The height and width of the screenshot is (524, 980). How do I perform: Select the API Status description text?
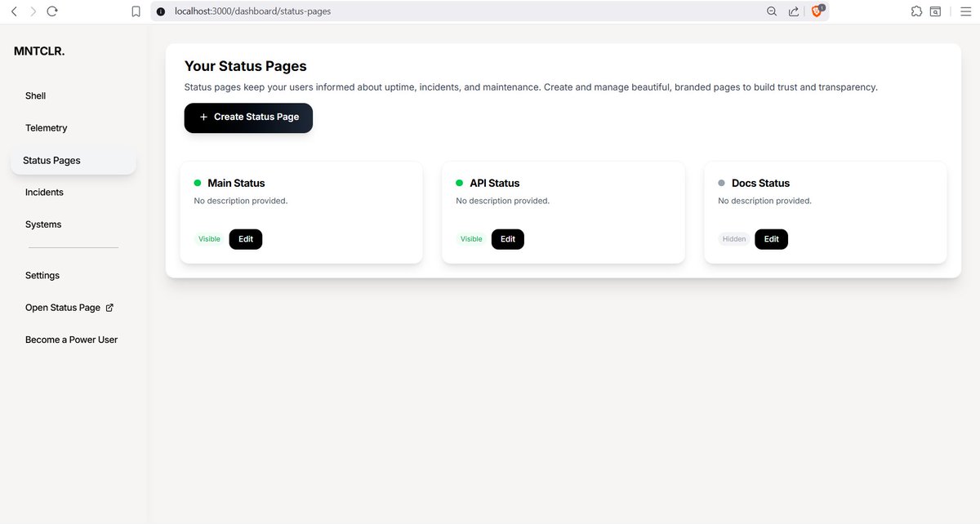pyautogui.click(x=503, y=201)
